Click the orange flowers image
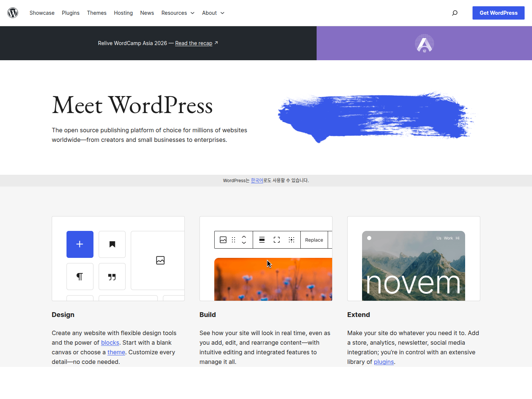This screenshot has width=532, height=399. click(273, 279)
